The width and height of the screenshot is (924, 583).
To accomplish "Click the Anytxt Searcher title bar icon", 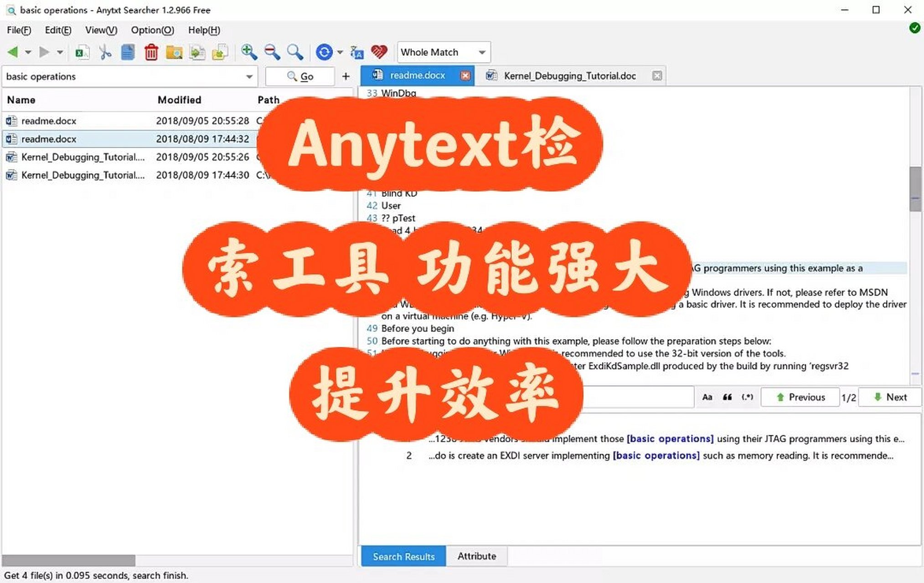I will pyautogui.click(x=11, y=10).
